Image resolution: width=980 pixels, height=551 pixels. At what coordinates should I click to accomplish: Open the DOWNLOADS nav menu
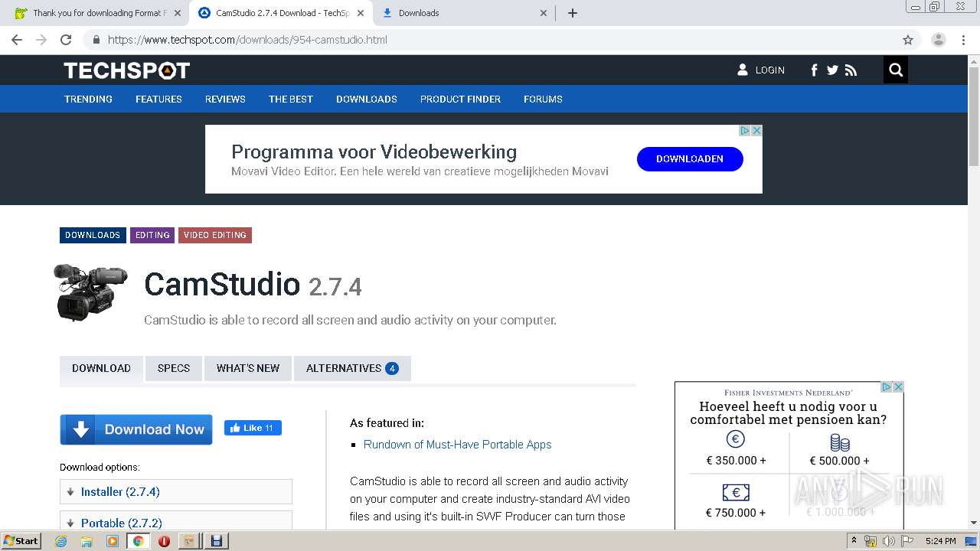click(367, 99)
